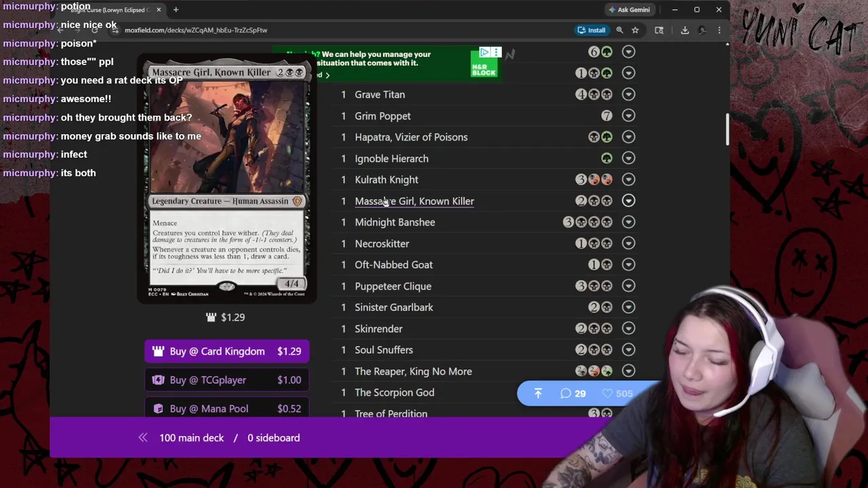This screenshot has width=868, height=488.
Task: Click Grim Poppet's mana cost 7 symbol
Action: (x=607, y=116)
